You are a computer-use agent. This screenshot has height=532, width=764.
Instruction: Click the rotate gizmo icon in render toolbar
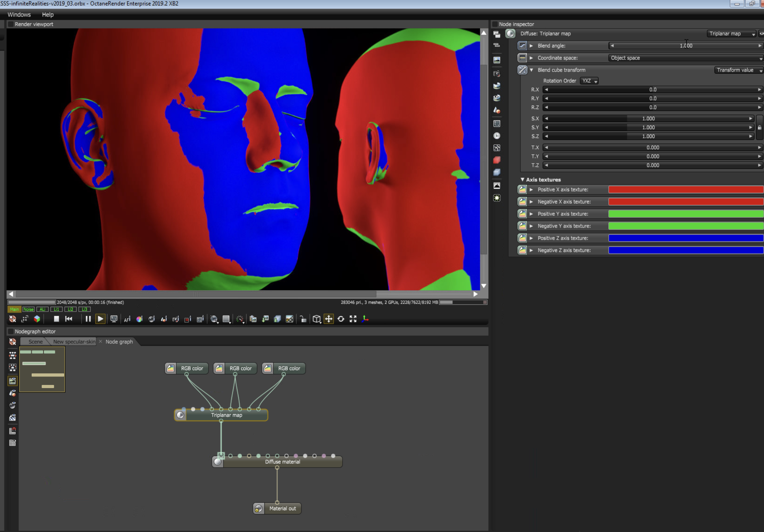341,319
